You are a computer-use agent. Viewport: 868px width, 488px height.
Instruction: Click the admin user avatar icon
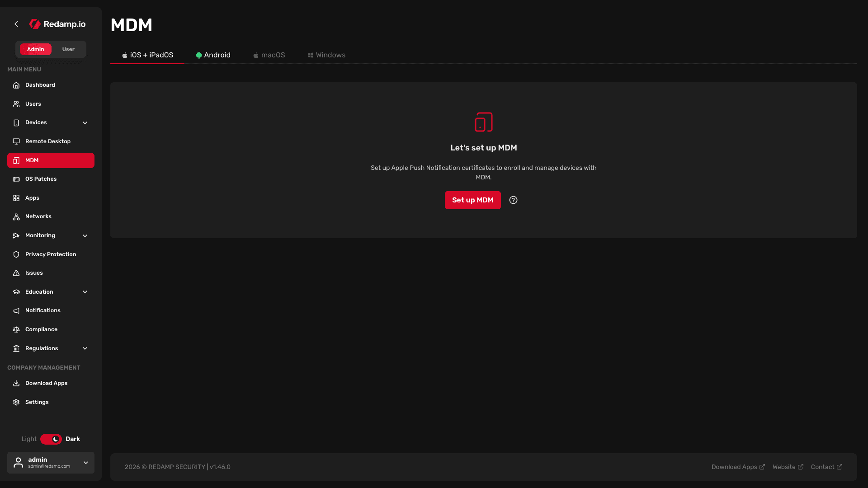[18, 463]
